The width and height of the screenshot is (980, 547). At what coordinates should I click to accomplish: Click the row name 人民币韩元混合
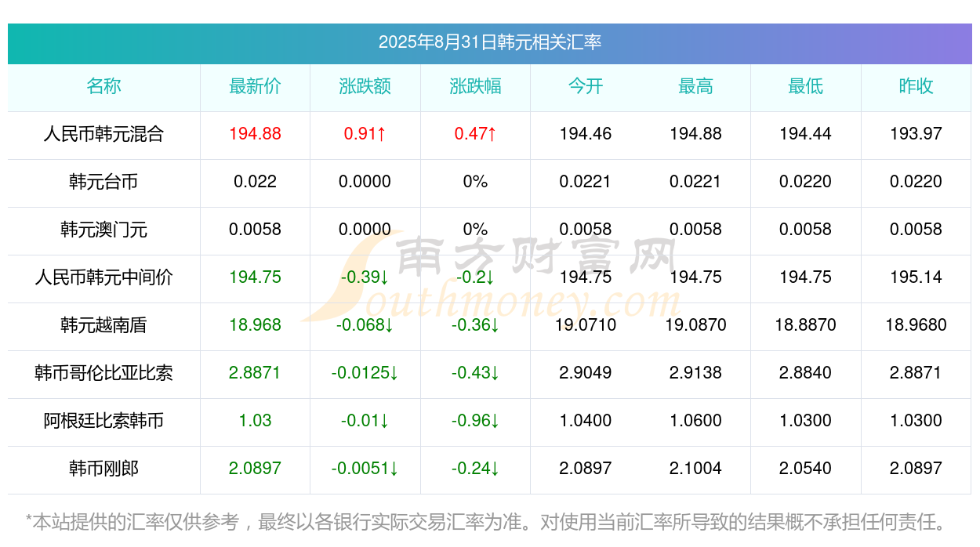tap(103, 134)
